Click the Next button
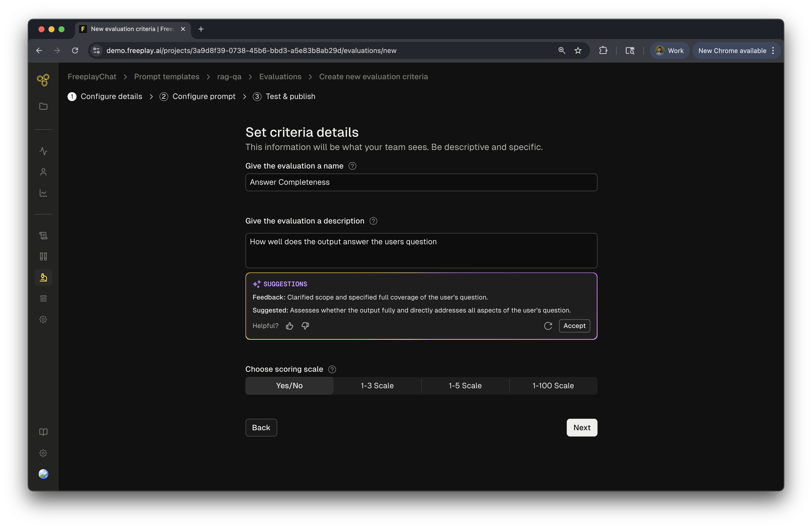The width and height of the screenshot is (812, 528). (581, 427)
